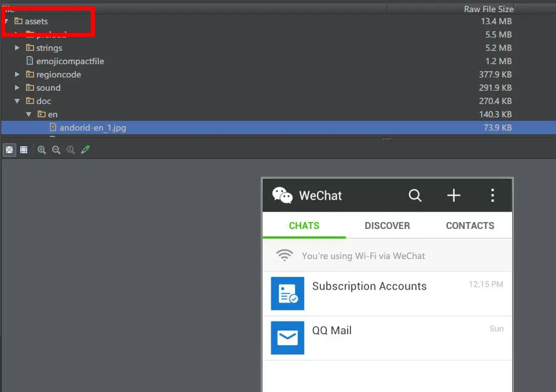The height and width of the screenshot is (392, 556).
Task: Click the assets folder entry
Action: click(x=36, y=21)
